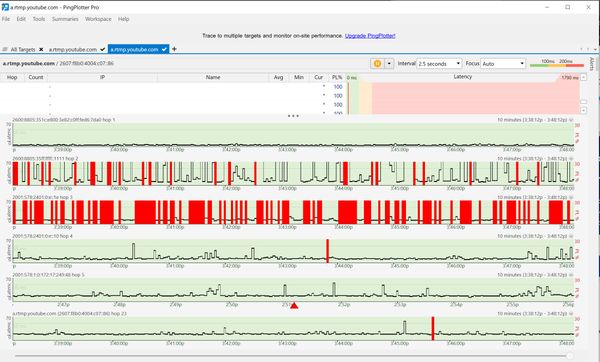Open the Tools menu
The image size is (600, 362).
[x=39, y=19]
